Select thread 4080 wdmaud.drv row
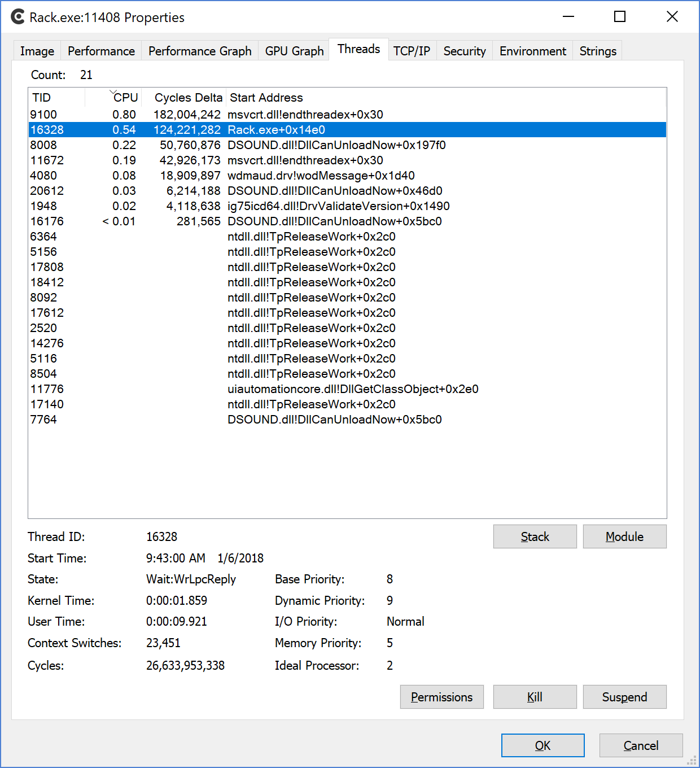 347,176
